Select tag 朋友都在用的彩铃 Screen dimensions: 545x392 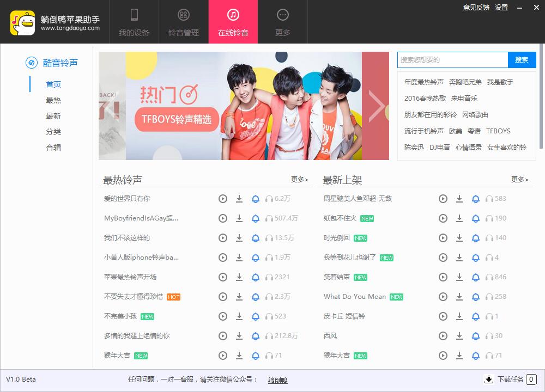[431, 114]
